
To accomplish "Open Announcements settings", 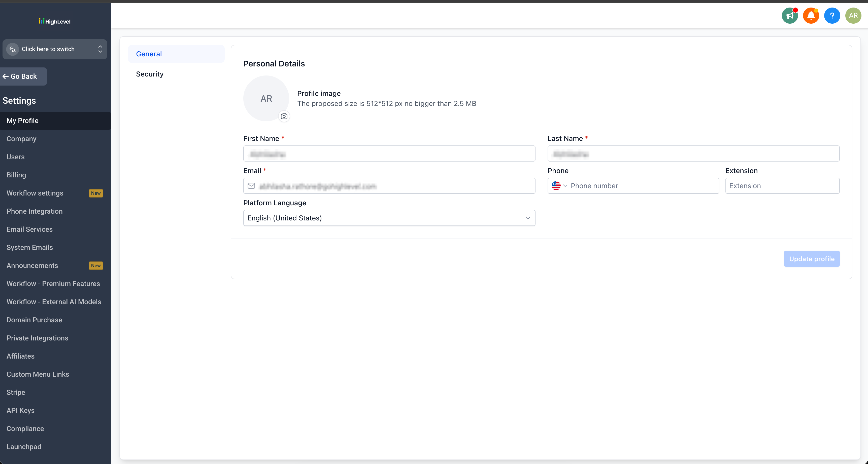I will (56, 266).
